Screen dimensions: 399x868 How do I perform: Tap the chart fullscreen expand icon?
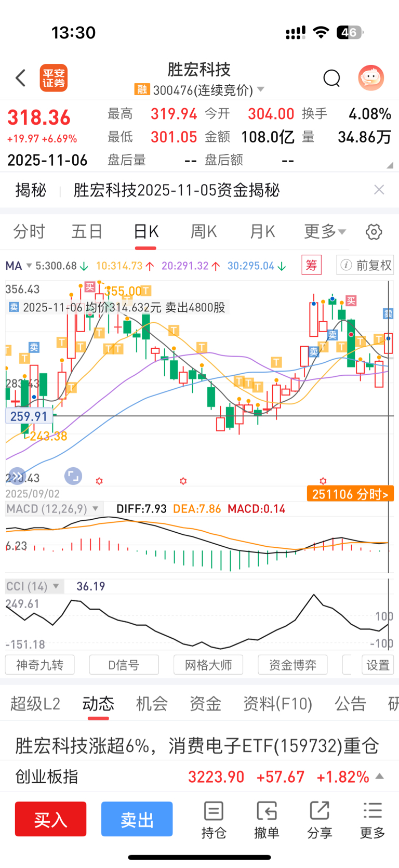pos(73,476)
